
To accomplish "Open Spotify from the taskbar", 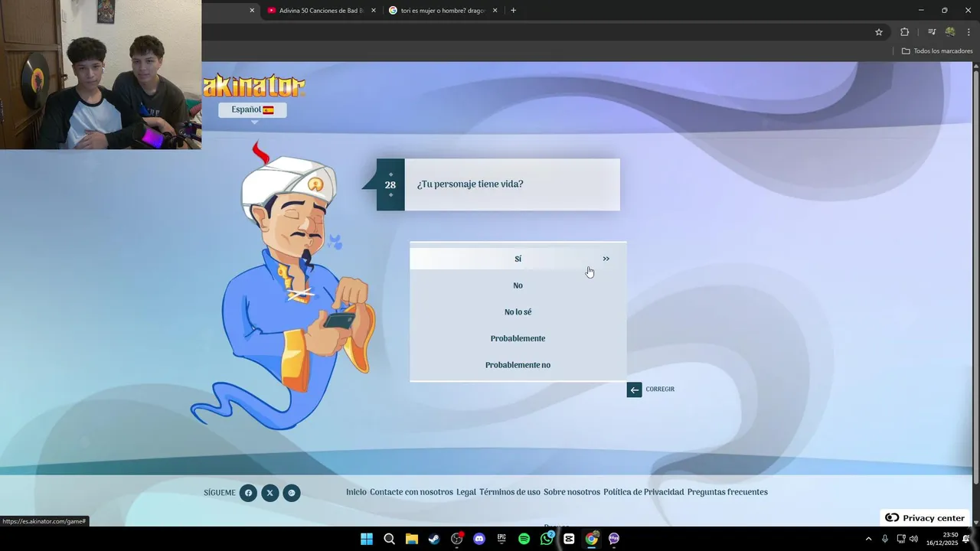I will tap(524, 539).
